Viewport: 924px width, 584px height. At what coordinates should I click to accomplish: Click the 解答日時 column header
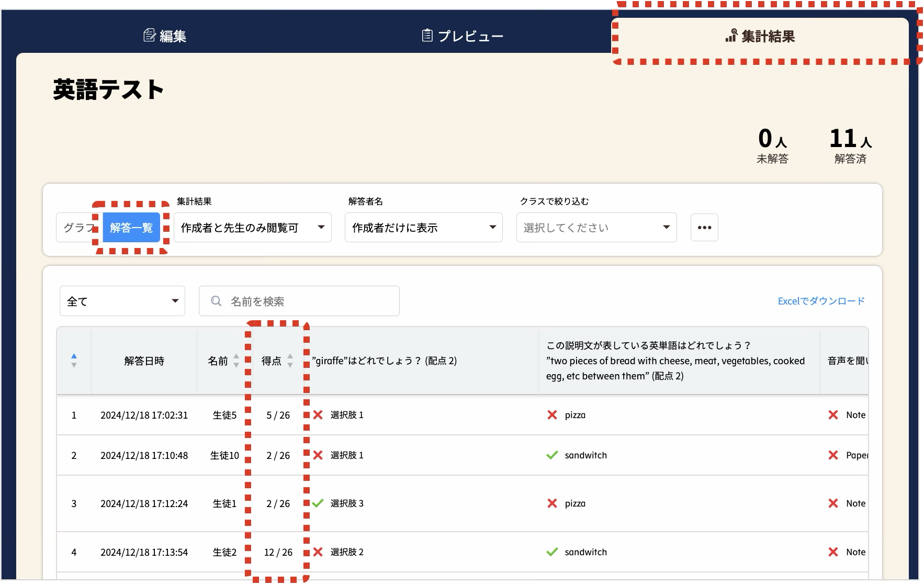(144, 361)
